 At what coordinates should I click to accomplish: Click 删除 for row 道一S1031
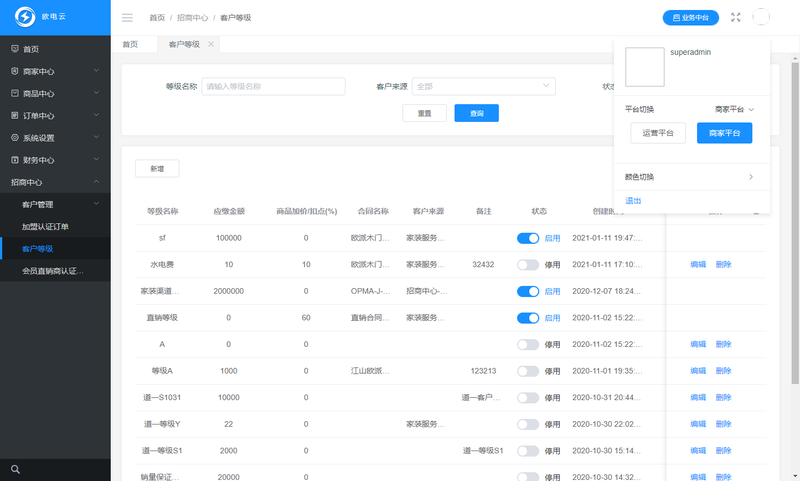[723, 397]
